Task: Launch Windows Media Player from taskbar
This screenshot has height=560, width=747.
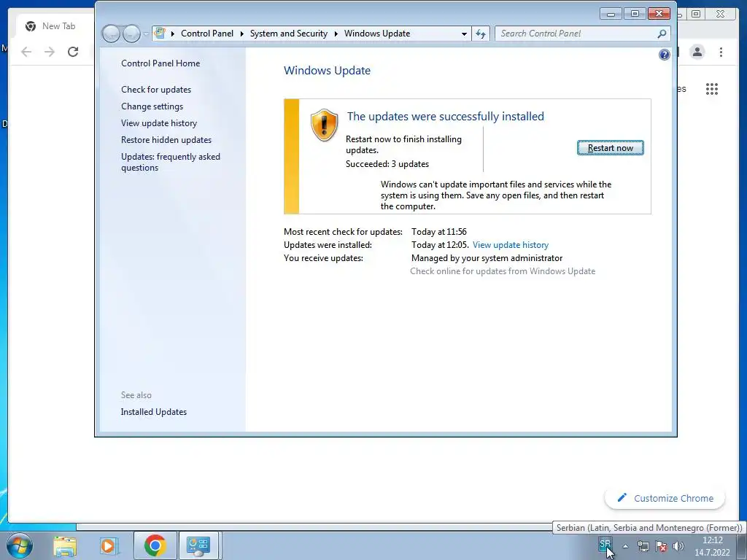Action: pyautogui.click(x=109, y=545)
